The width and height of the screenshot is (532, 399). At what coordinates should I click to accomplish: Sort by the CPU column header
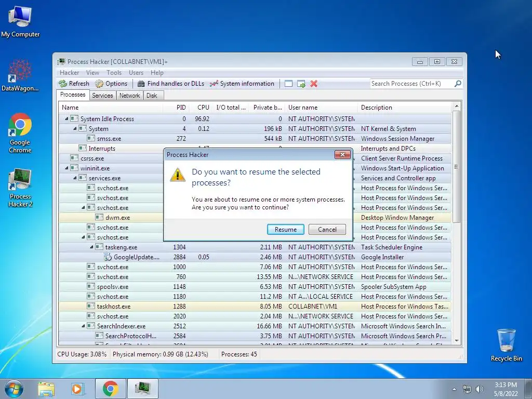point(201,107)
